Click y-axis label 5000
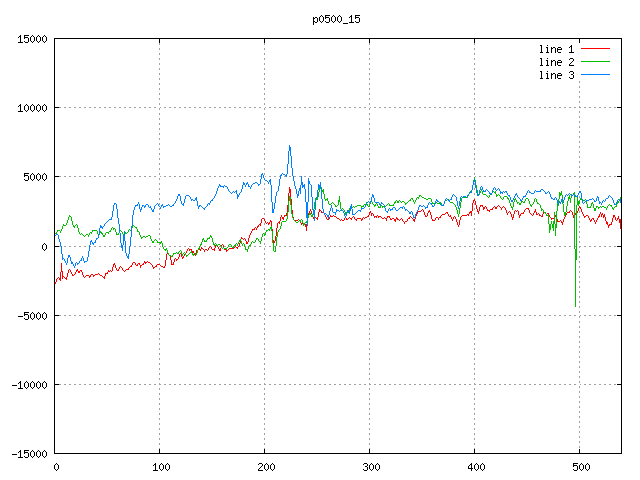The image size is (640, 480). pos(35,177)
